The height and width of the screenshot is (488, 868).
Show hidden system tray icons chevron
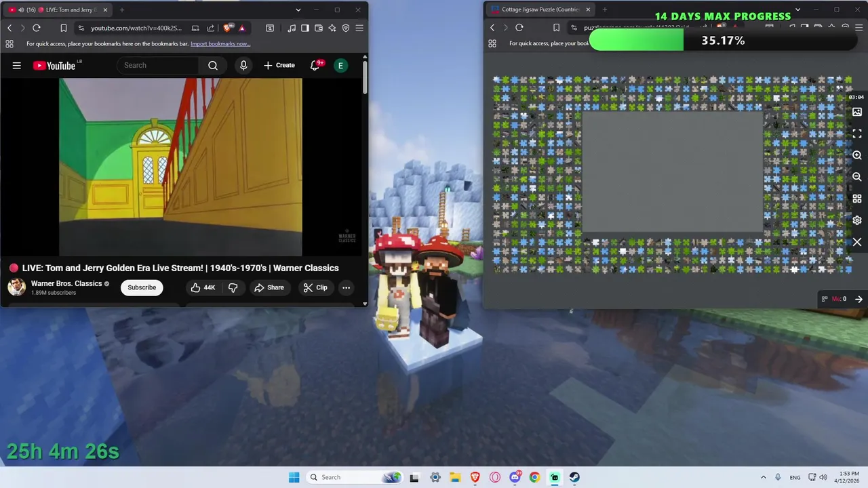point(764,477)
